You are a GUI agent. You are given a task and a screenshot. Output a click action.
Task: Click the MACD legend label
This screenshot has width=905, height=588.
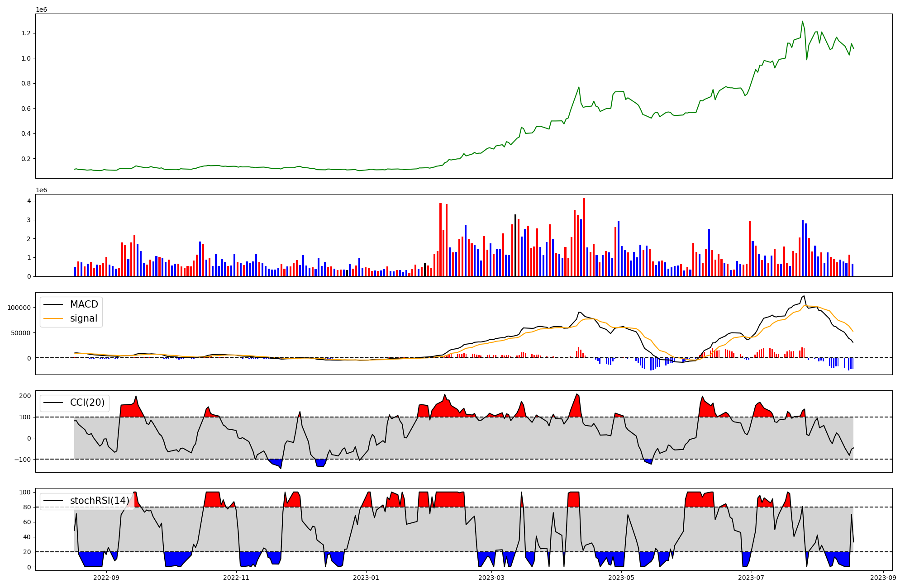(84, 304)
